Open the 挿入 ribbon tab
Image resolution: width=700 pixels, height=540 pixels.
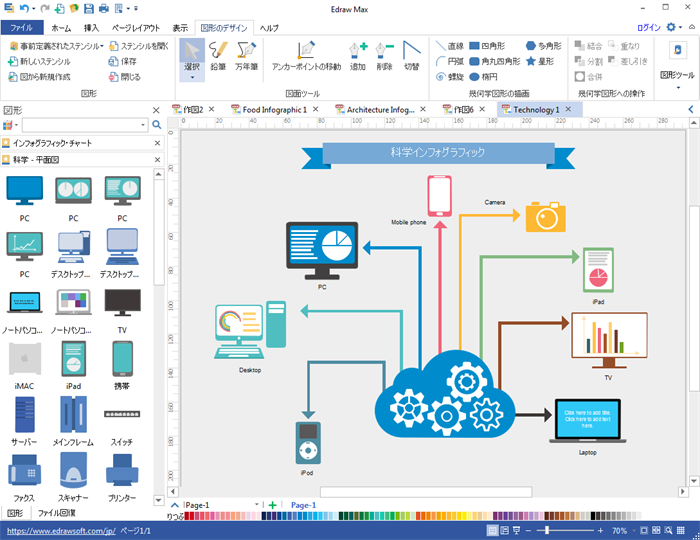pyautogui.click(x=92, y=28)
